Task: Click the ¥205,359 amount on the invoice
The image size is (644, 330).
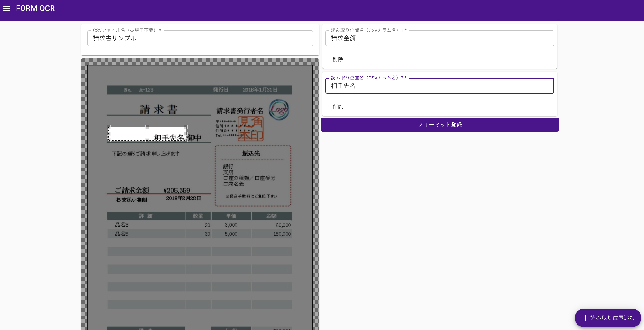Action: point(177,190)
